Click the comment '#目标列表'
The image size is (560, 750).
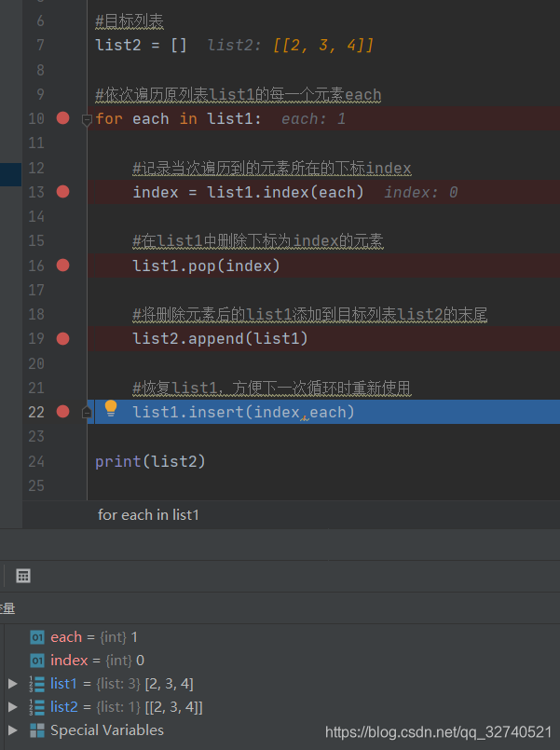(130, 21)
